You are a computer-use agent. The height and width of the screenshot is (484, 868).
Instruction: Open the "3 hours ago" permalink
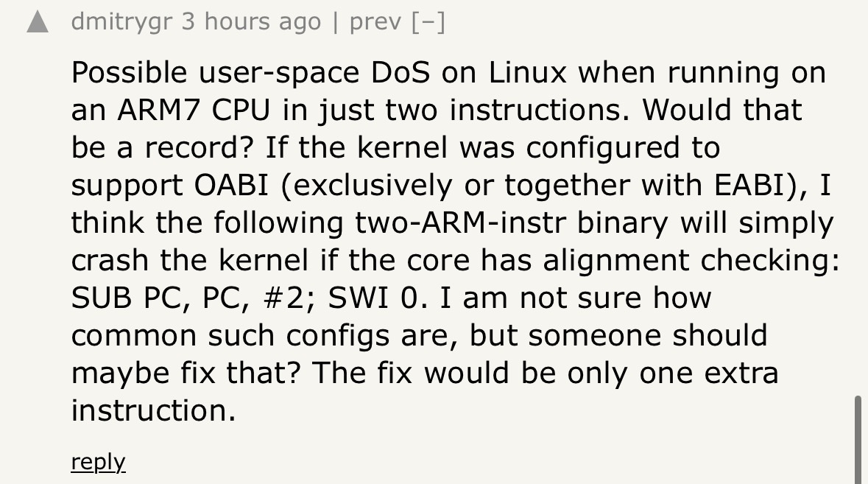tap(251, 22)
